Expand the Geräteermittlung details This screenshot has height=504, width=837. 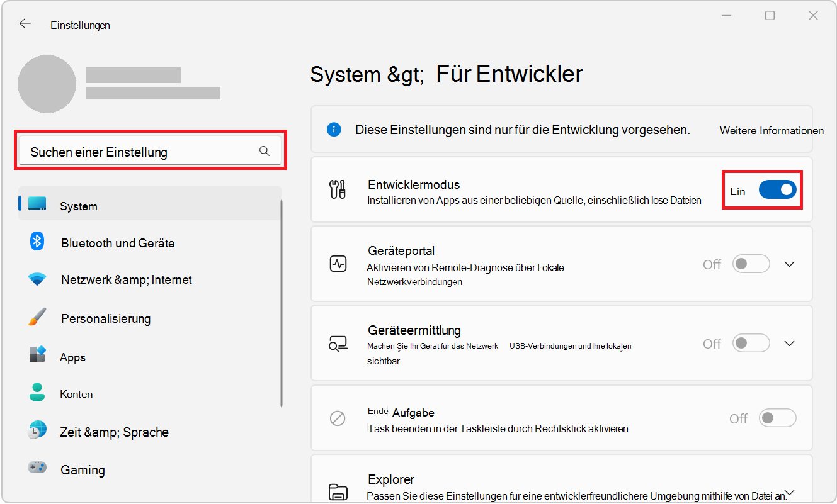click(789, 343)
